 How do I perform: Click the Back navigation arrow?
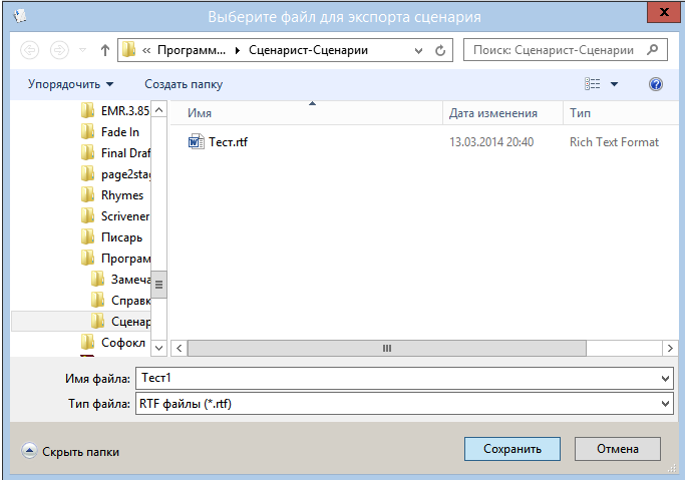29,50
